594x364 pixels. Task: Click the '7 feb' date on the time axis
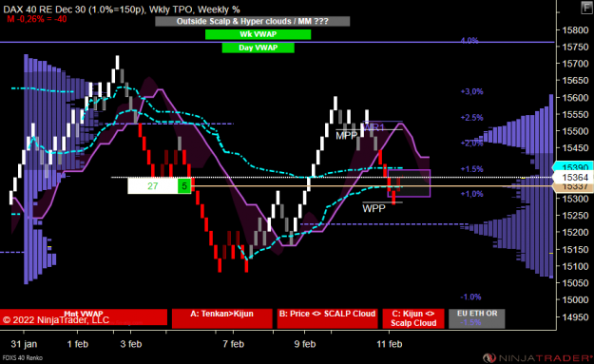(234, 344)
